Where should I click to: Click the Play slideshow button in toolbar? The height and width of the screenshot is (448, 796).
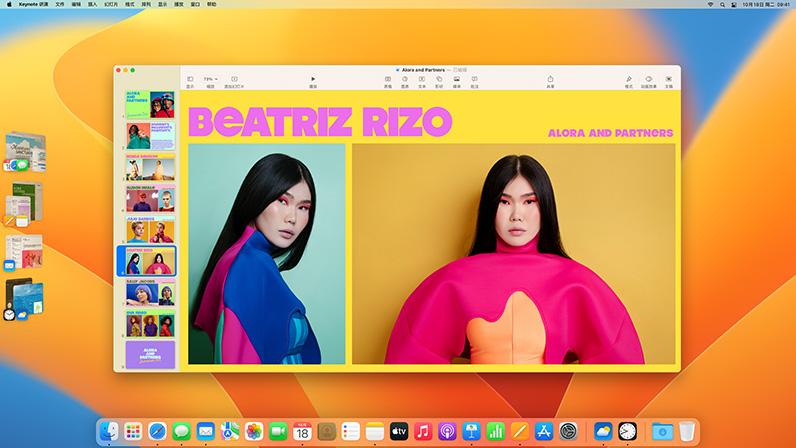click(x=313, y=81)
